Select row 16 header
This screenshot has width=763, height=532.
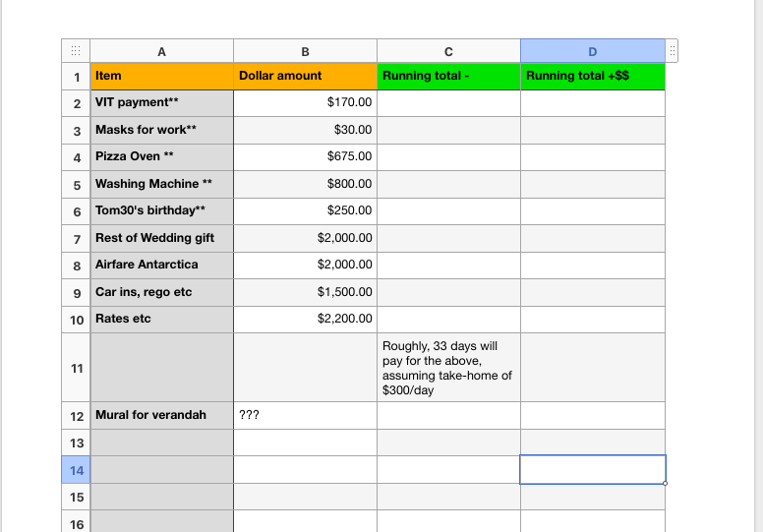pos(76,523)
